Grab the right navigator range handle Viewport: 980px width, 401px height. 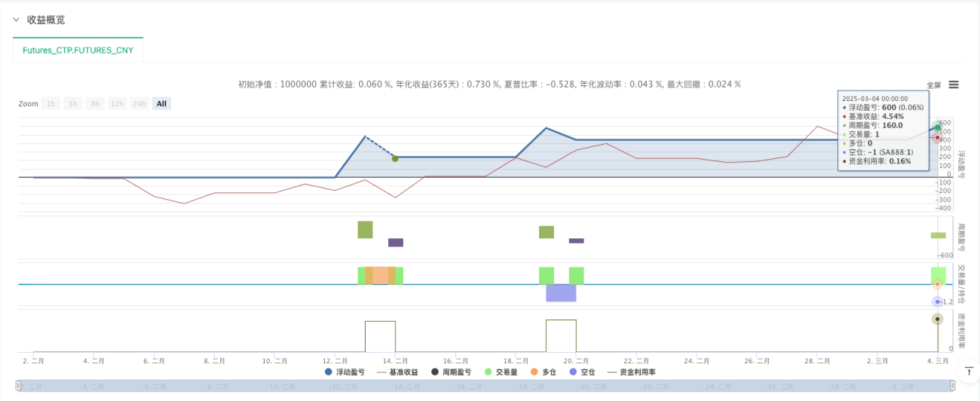952,385
